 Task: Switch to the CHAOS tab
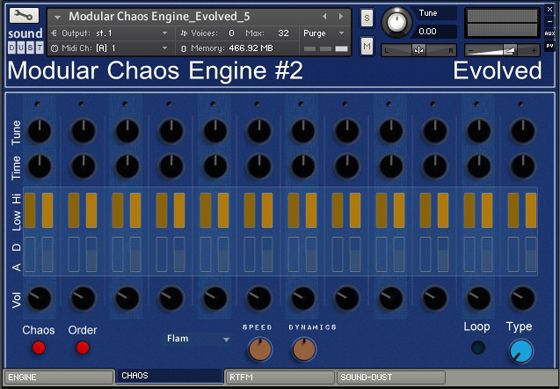pos(170,376)
